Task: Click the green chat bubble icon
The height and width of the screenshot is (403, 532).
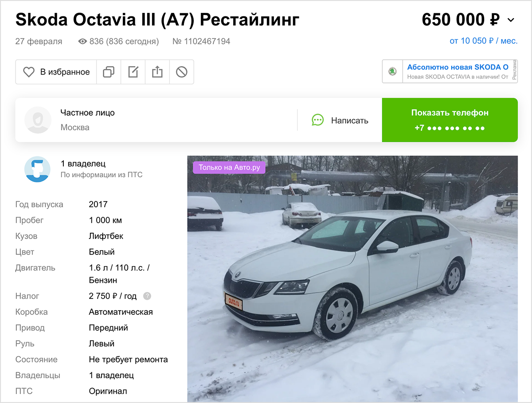Action: coord(318,120)
